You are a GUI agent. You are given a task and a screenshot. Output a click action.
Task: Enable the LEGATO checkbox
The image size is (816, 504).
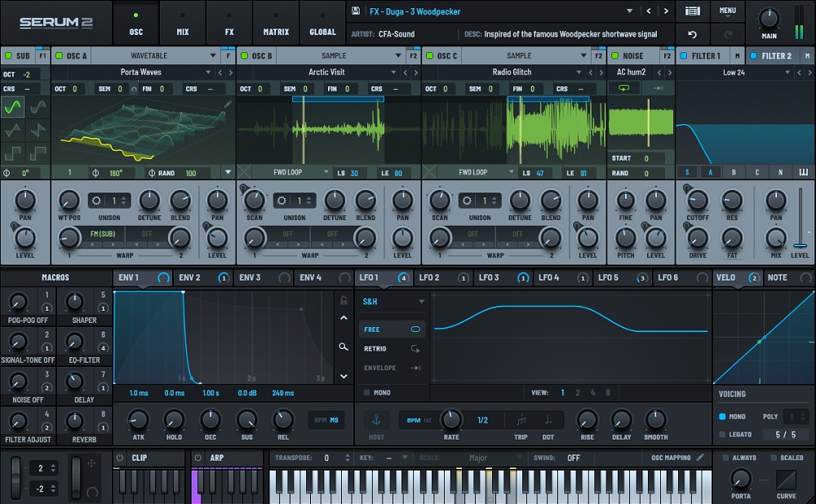pyautogui.click(x=722, y=435)
